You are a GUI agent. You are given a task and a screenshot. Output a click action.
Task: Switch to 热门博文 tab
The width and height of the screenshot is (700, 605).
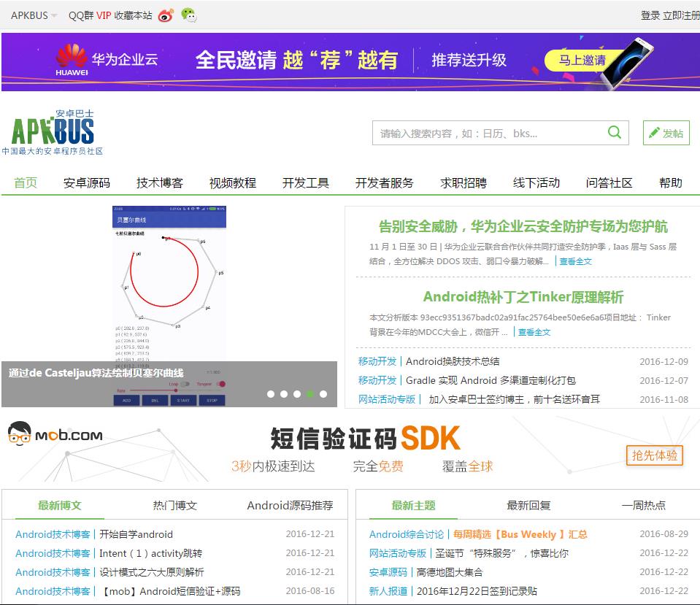coord(174,506)
